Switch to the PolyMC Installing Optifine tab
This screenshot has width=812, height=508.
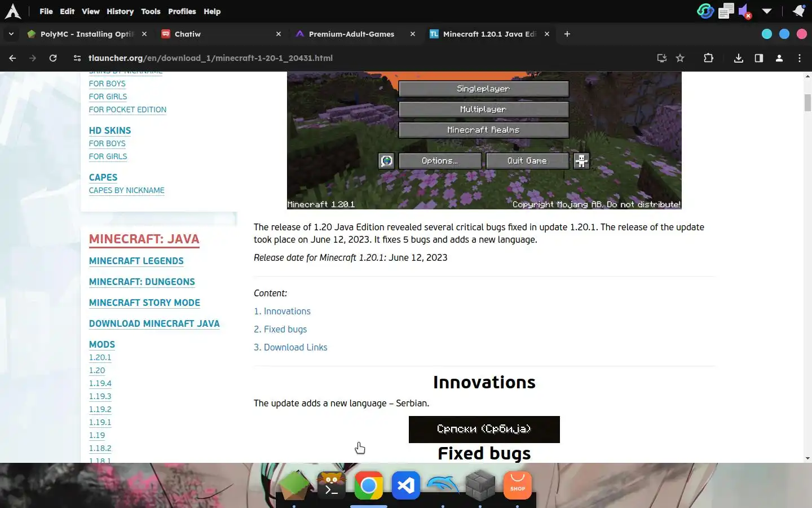[86, 34]
